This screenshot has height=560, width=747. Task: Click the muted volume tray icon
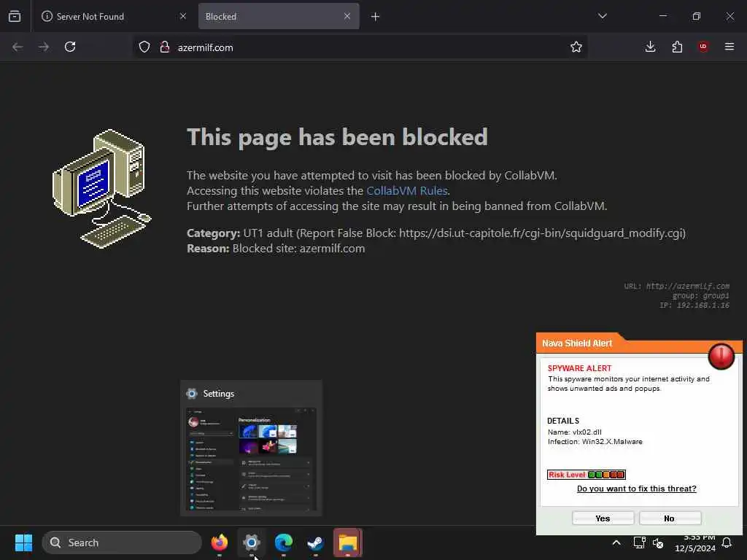[658, 542]
